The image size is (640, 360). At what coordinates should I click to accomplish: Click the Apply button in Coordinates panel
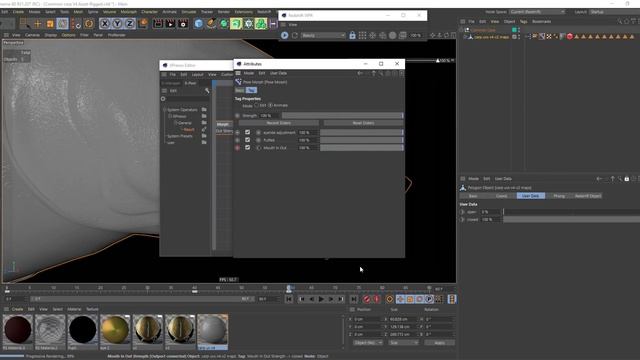click(x=440, y=343)
